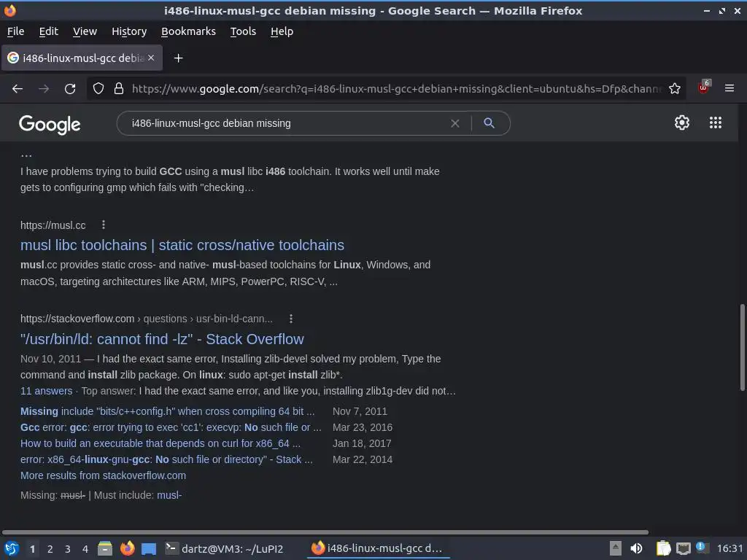Screen dimensions: 747x560
Task: Switch to workspace 3
Action: (68, 549)
